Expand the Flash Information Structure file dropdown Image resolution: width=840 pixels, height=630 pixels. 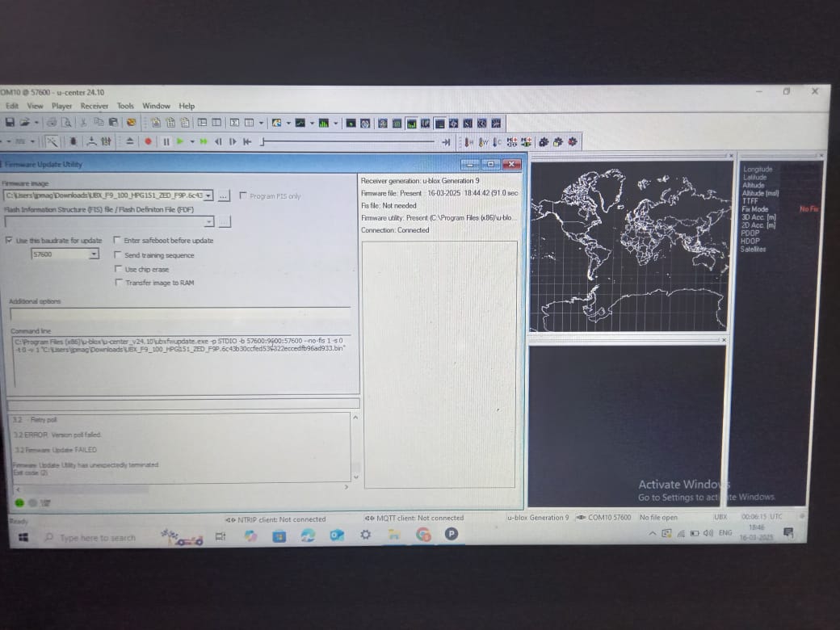click(x=209, y=221)
